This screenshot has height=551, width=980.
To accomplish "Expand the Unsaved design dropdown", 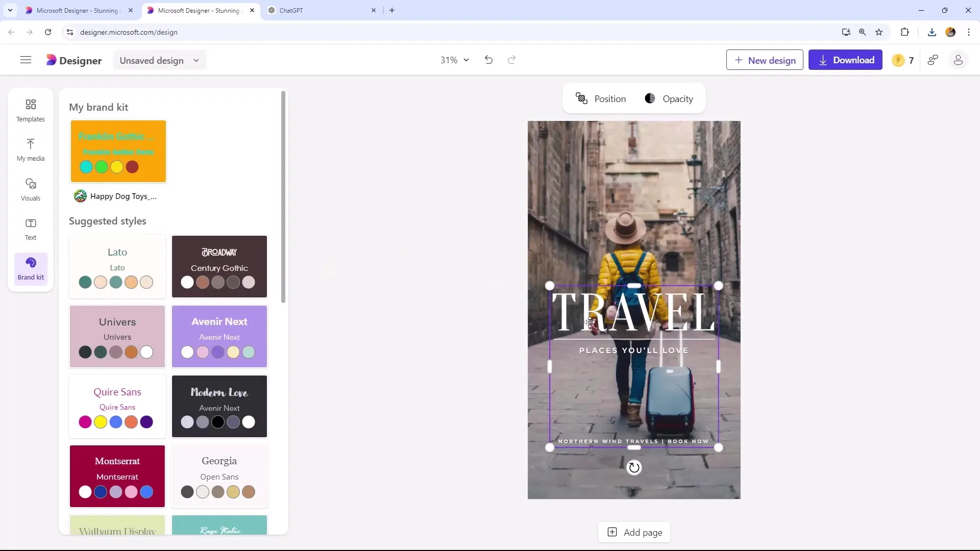I will click(x=197, y=60).
